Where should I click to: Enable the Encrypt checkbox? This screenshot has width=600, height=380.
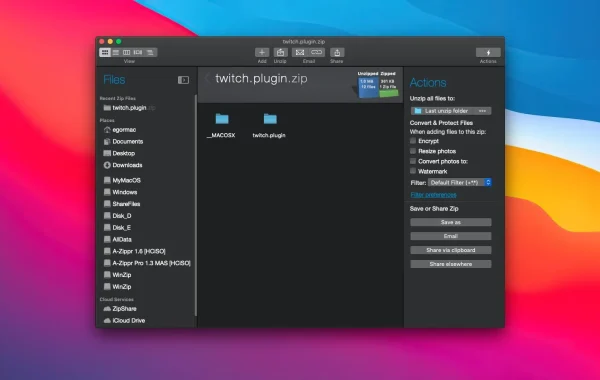[x=413, y=141]
